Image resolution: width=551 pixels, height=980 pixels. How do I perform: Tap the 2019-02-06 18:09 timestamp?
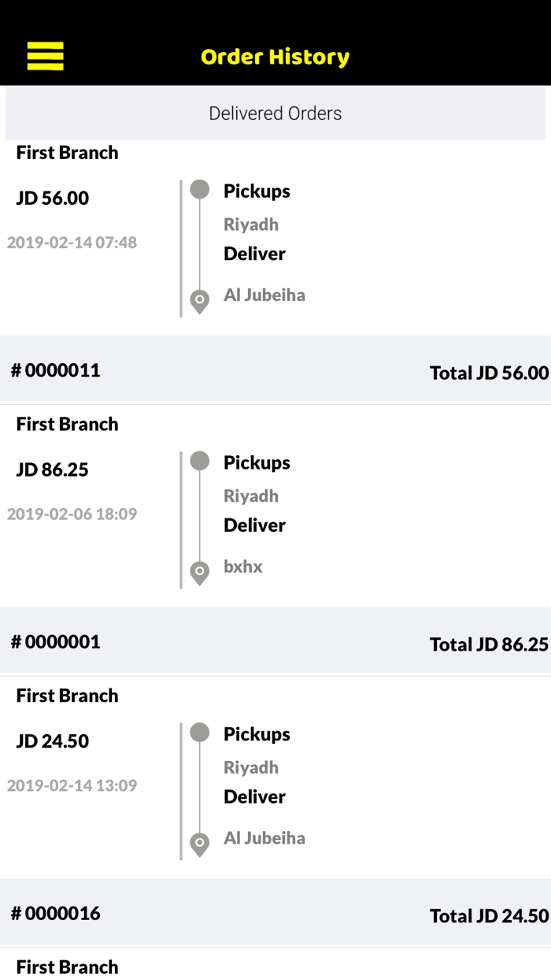72,514
